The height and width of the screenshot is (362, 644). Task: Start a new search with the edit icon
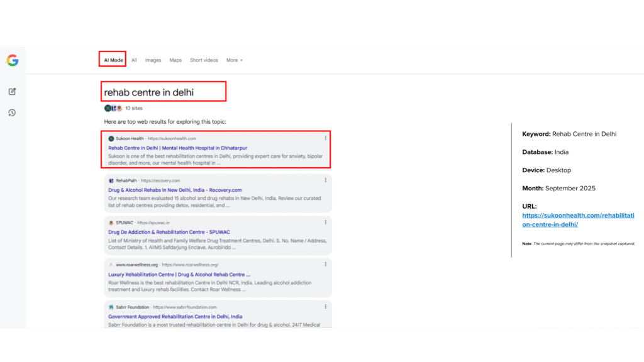[x=12, y=92]
